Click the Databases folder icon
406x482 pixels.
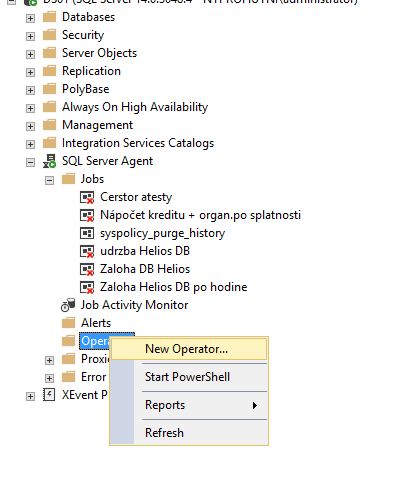(x=50, y=17)
